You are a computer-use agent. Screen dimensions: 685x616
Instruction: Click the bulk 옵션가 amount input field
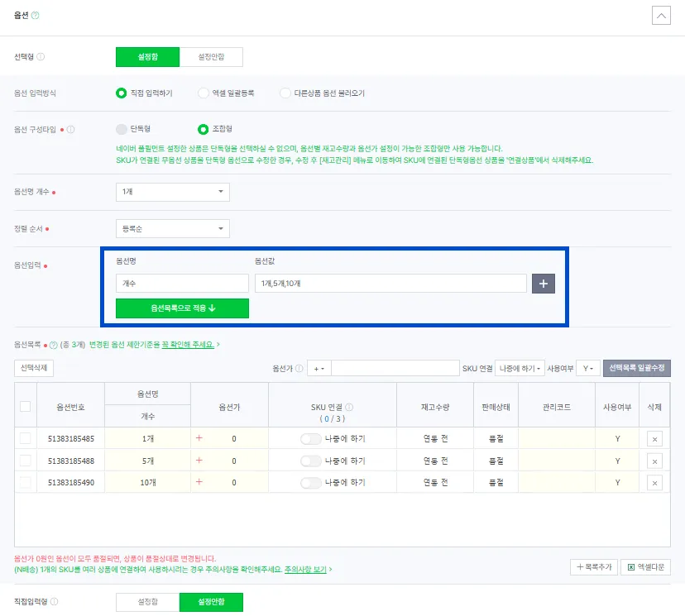395,369
